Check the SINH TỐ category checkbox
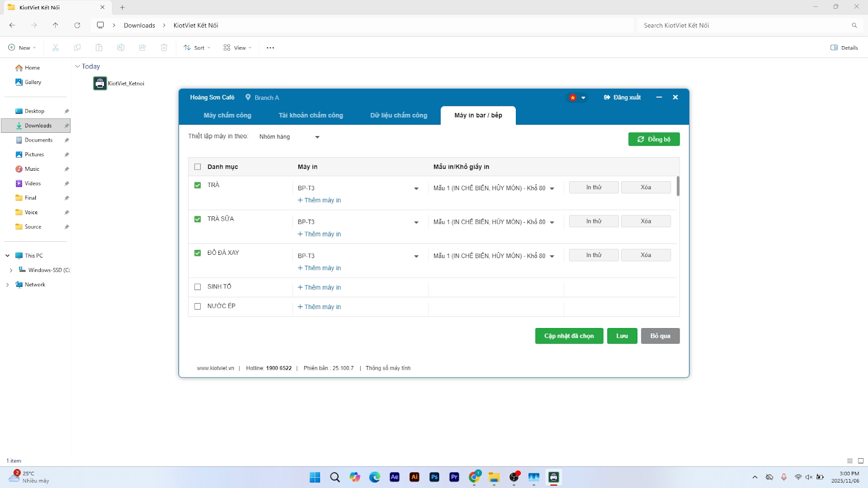 [197, 287]
